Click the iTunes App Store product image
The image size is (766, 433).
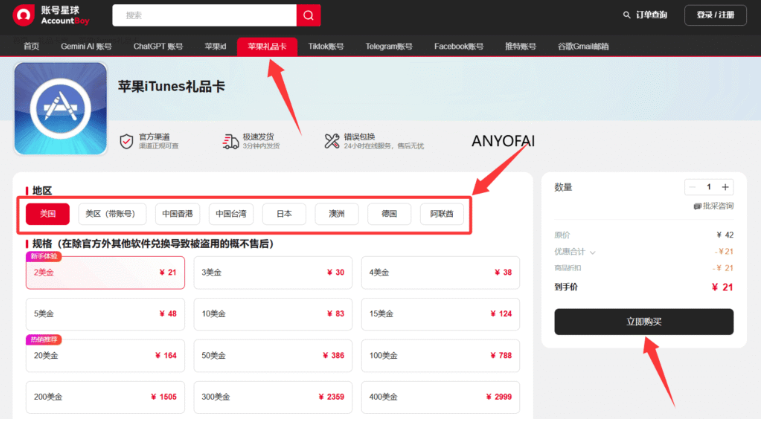61,108
